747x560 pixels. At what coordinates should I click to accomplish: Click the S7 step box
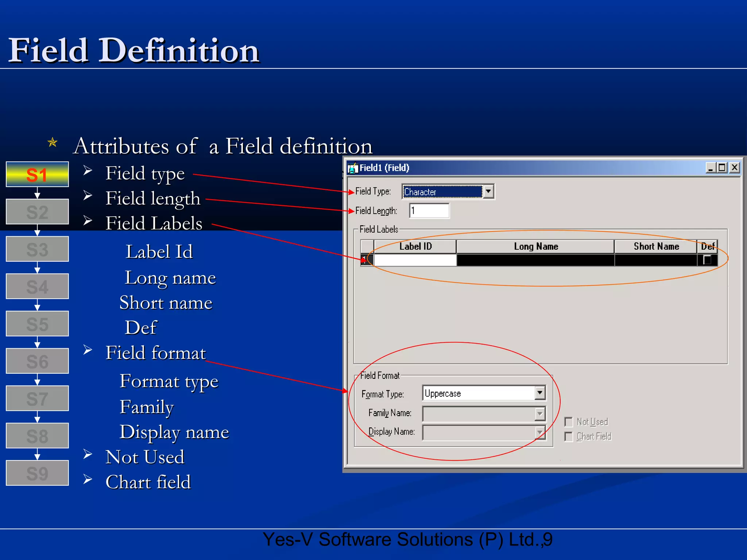coord(37,398)
